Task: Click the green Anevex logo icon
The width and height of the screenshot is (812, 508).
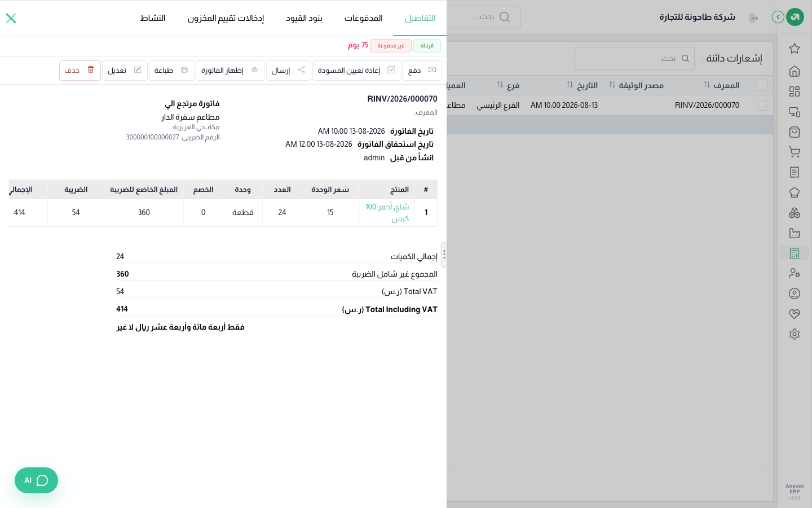Action: tap(795, 17)
